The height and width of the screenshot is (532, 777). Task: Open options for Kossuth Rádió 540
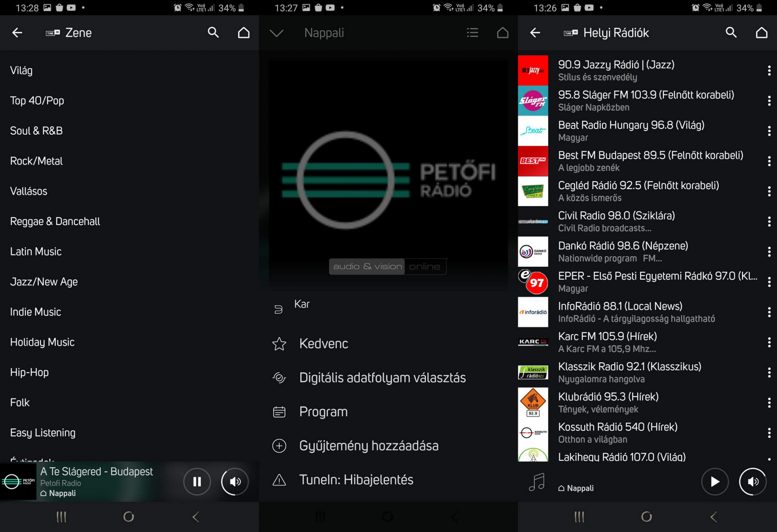point(769,433)
